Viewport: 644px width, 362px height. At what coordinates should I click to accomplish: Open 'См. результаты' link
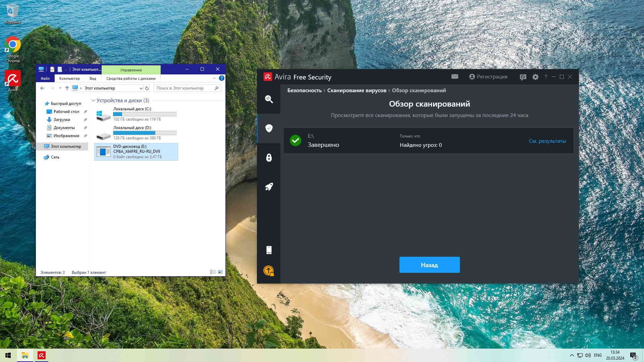pos(547,141)
